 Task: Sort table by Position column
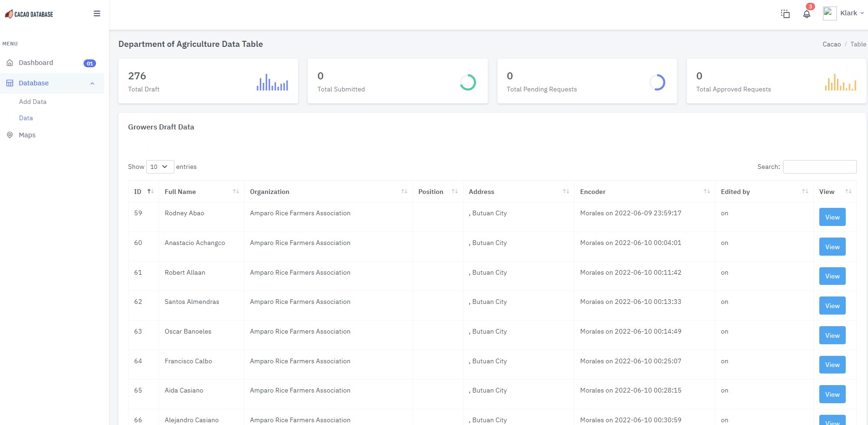click(437, 192)
